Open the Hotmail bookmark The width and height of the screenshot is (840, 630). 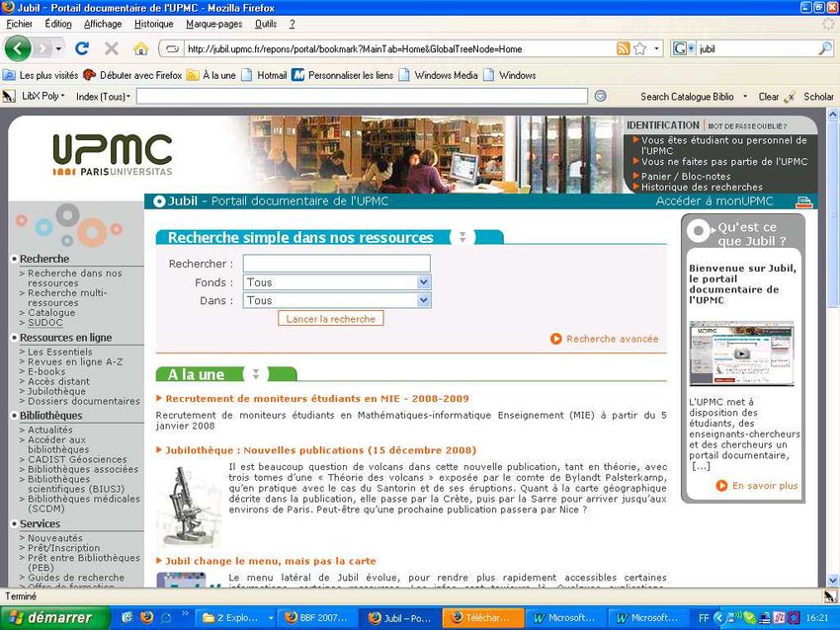[x=265, y=75]
